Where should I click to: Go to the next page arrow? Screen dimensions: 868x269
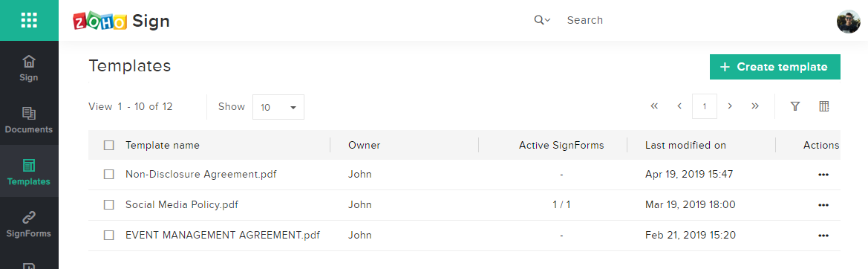pyautogui.click(x=730, y=106)
